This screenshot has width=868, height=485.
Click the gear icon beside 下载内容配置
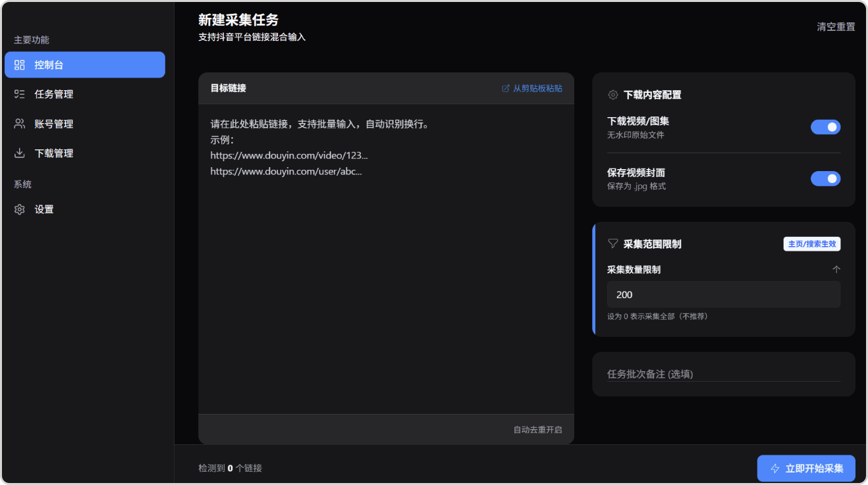click(x=612, y=95)
